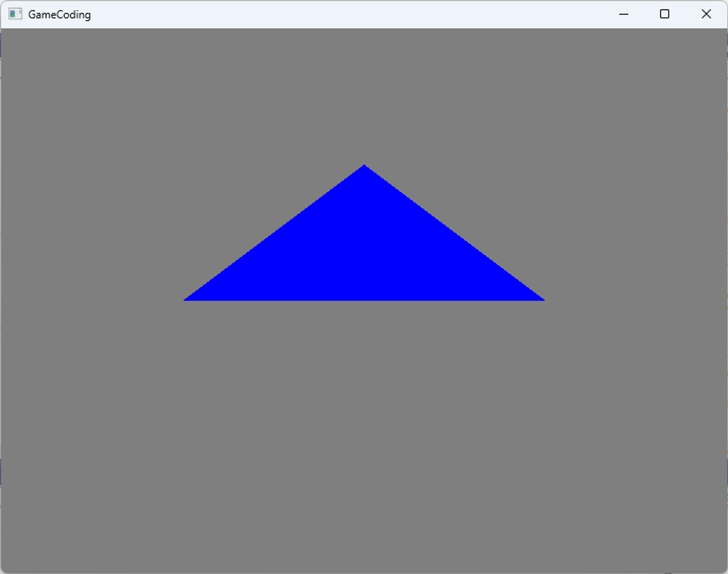Click the GameCoding app icon in title bar
The image size is (728, 574).
pos(15,14)
